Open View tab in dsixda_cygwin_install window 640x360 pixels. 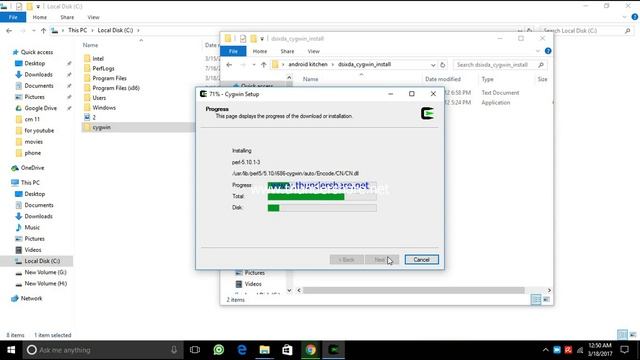pos(313,51)
